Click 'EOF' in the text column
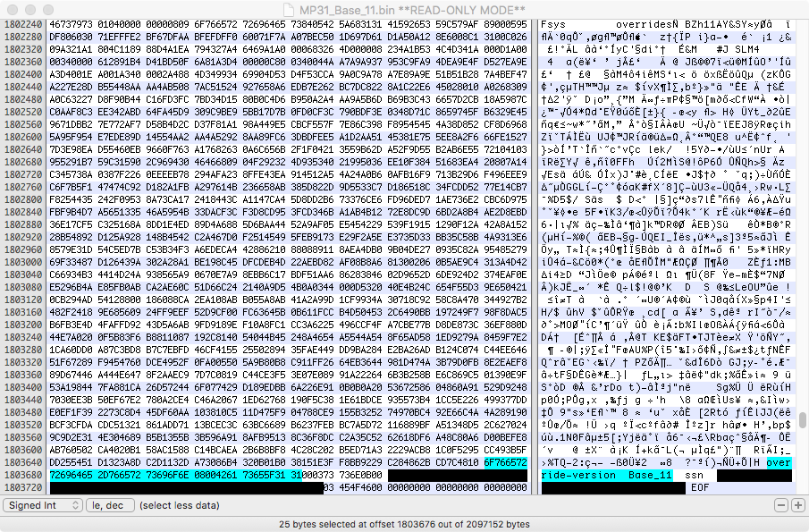 pos(700,487)
